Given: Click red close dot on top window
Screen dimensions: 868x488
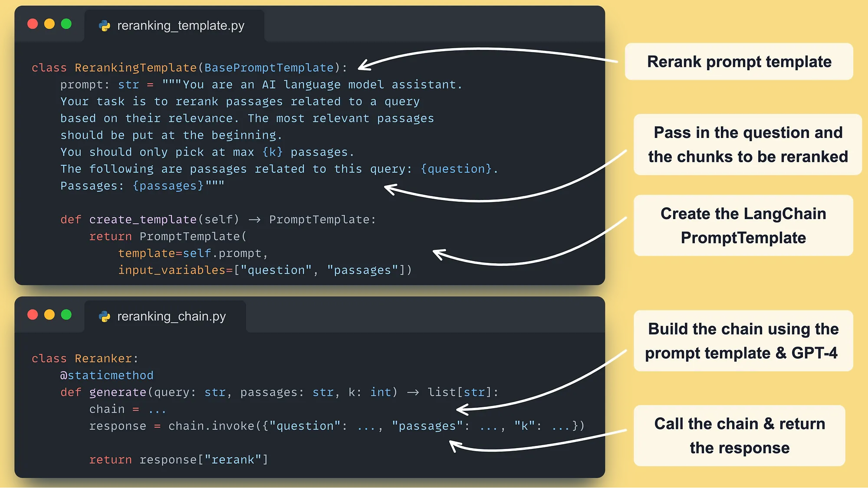Looking at the screenshot, I should tap(33, 24).
